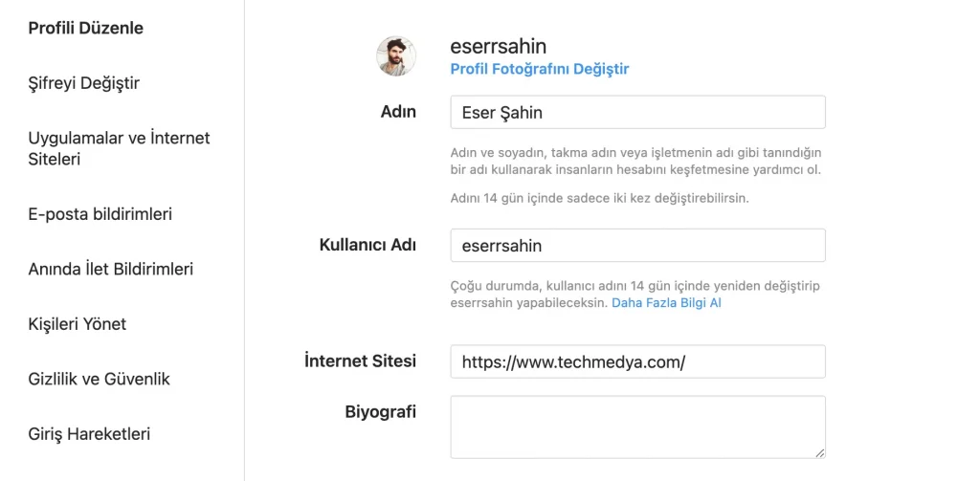Click the İnternet Sitesi URL field

point(637,361)
